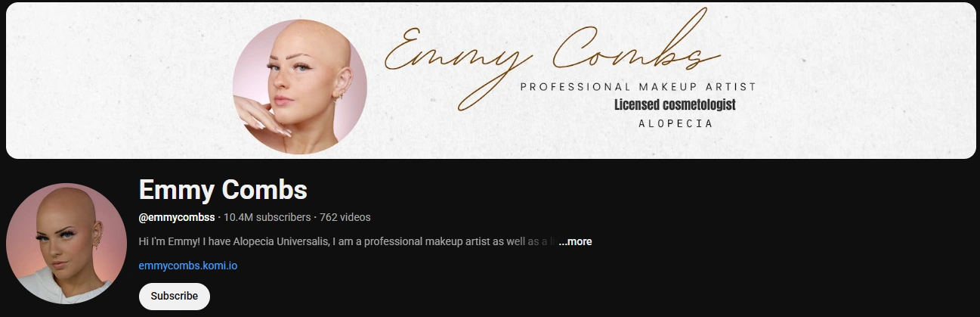
Task: Click the @emmycombss channel handle
Action: [x=177, y=217]
